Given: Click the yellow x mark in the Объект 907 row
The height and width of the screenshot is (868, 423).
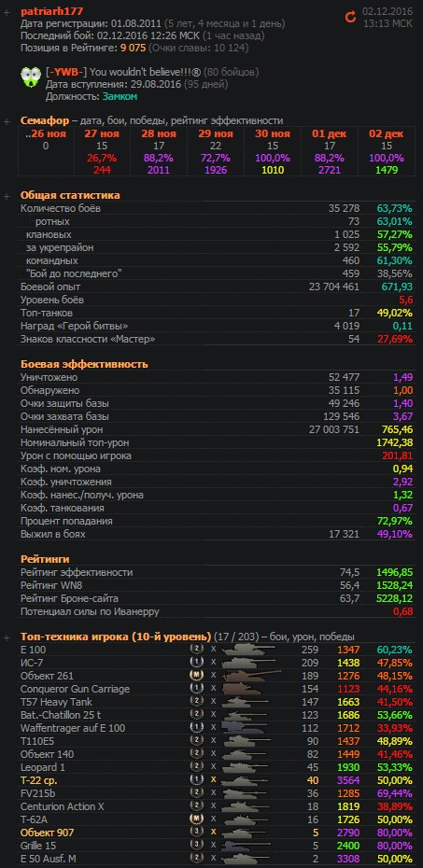Looking at the screenshot, I should point(213,833).
